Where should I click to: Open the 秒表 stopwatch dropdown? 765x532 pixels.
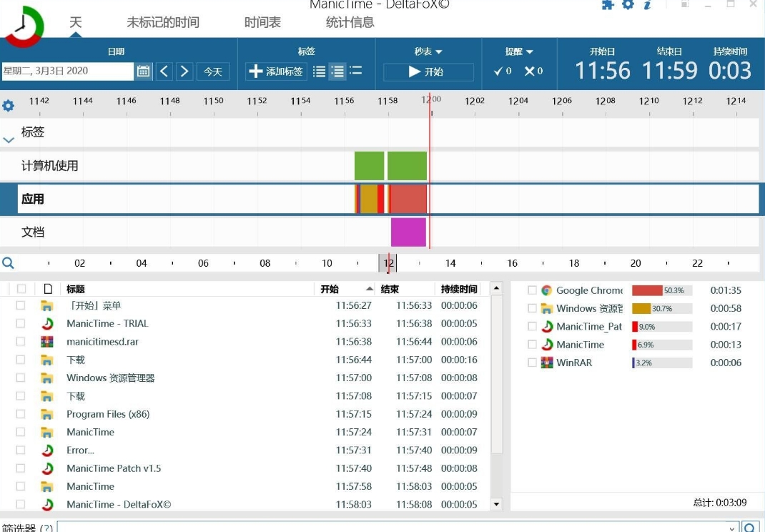point(428,51)
